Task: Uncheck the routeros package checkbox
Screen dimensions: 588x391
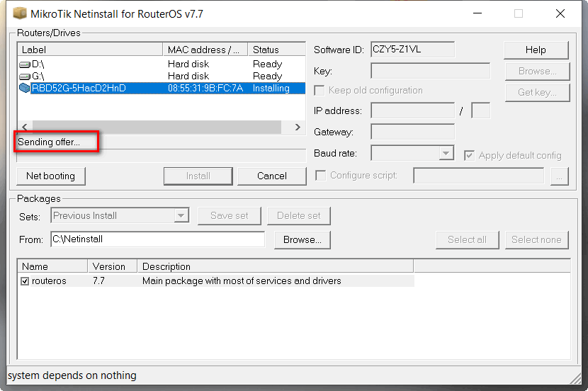Action: coord(25,281)
